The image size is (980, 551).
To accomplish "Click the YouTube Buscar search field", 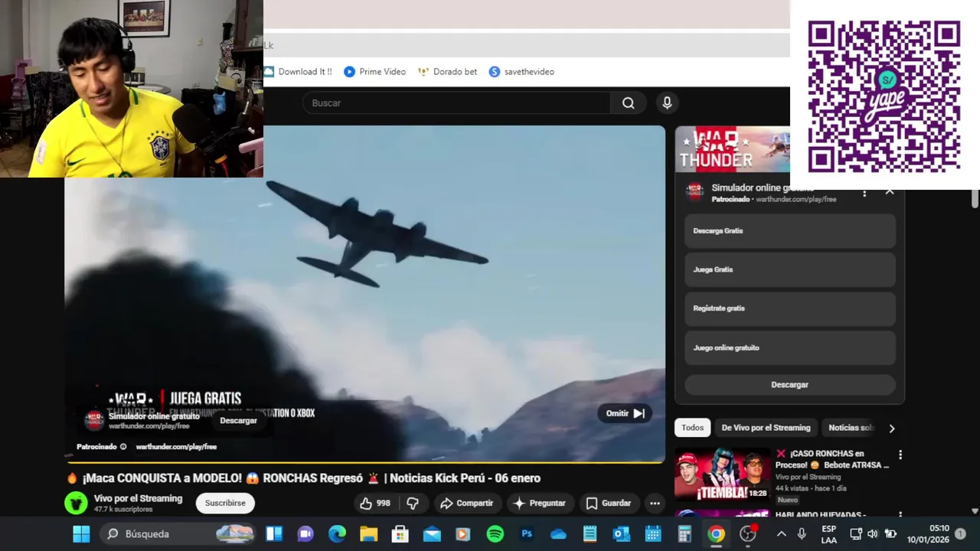I will click(x=456, y=103).
